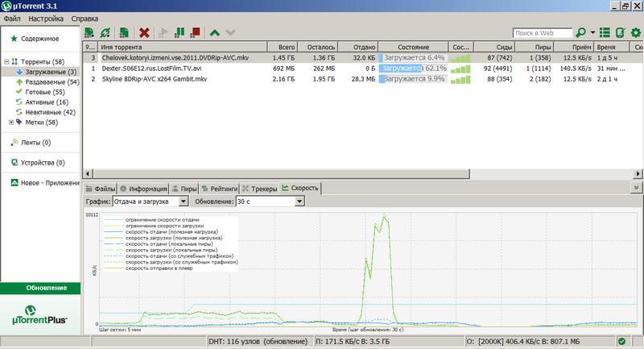Click the Add Torrent from URL icon
644x349 pixels.
[105, 32]
